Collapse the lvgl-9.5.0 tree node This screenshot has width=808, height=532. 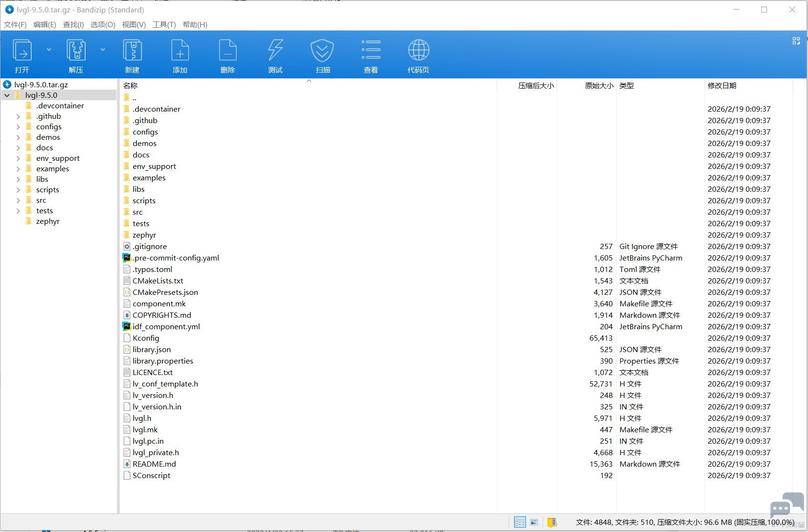tap(7, 95)
